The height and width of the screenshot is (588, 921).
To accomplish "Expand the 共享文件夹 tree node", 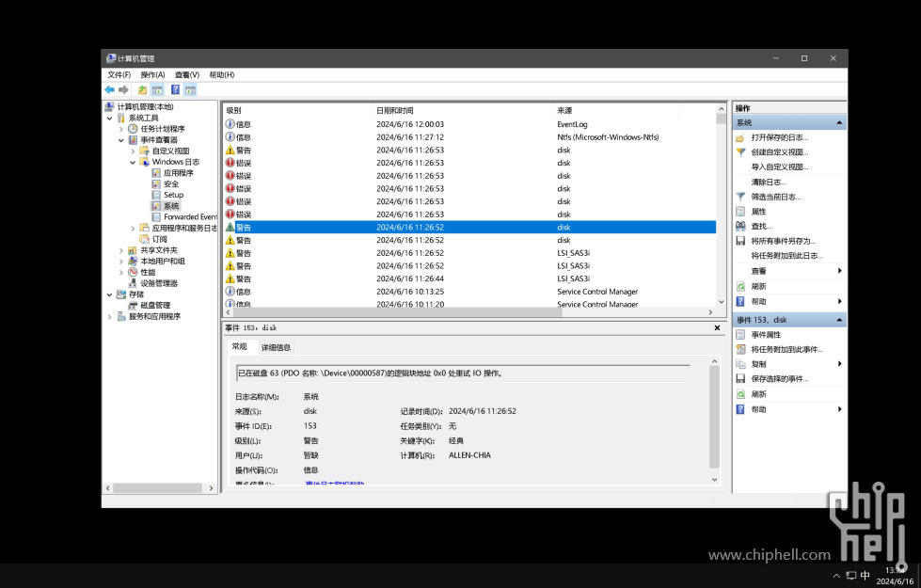I will pos(121,250).
